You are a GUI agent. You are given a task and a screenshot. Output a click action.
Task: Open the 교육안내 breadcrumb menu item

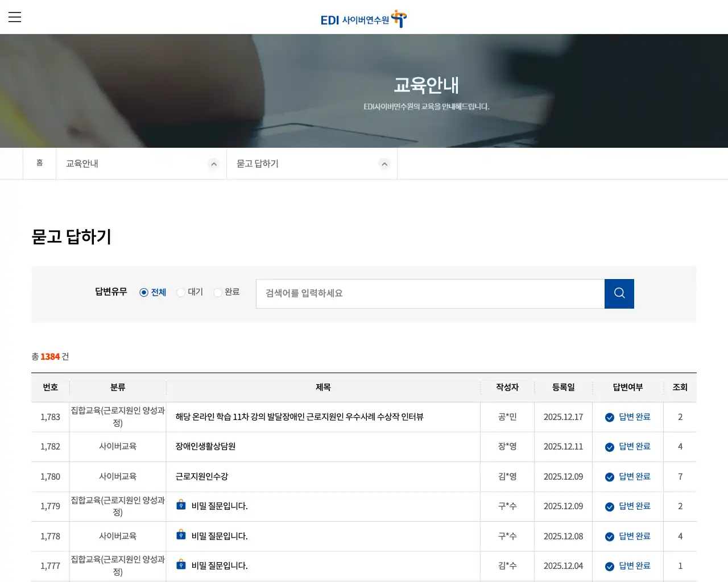coord(81,163)
